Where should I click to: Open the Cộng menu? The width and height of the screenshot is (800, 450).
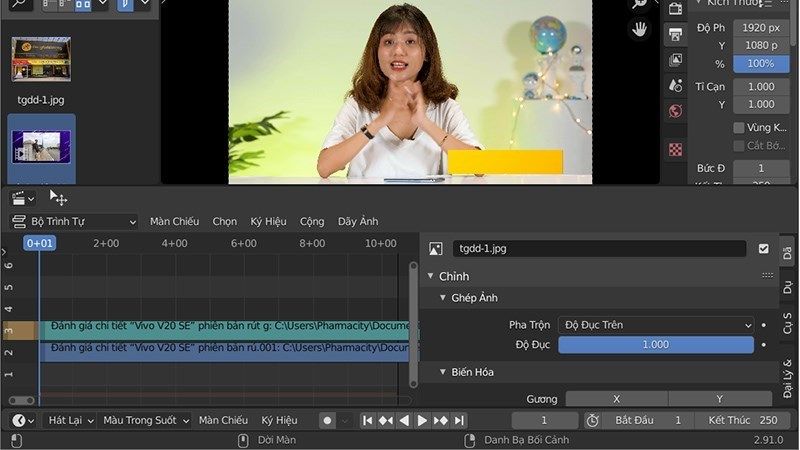(x=312, y=221)
